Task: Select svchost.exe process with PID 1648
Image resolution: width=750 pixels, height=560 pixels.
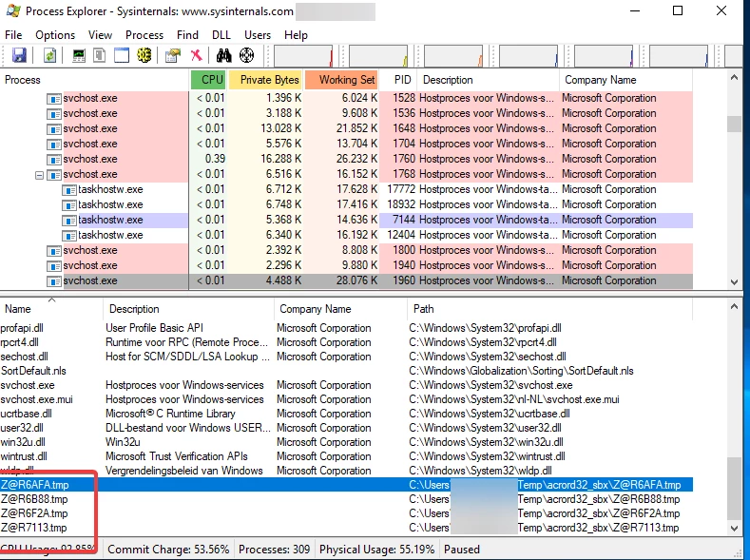Action: [x=346, y=128]
